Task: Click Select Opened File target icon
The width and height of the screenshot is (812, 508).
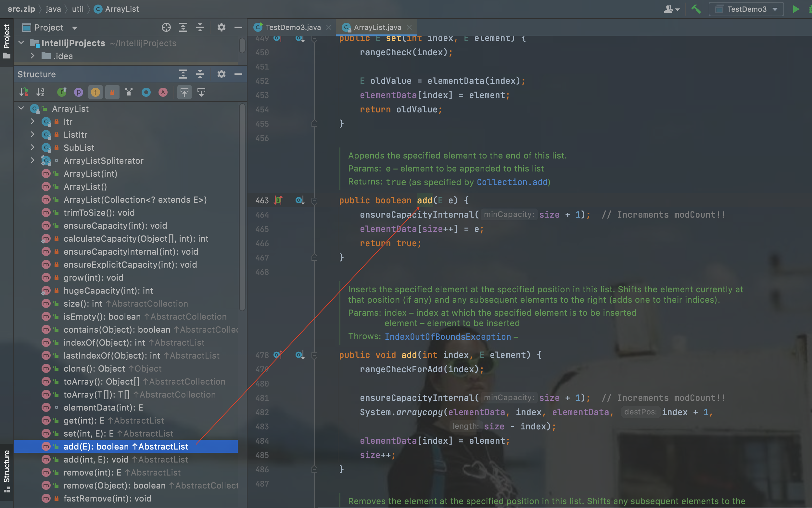Action: pos(166,27)
